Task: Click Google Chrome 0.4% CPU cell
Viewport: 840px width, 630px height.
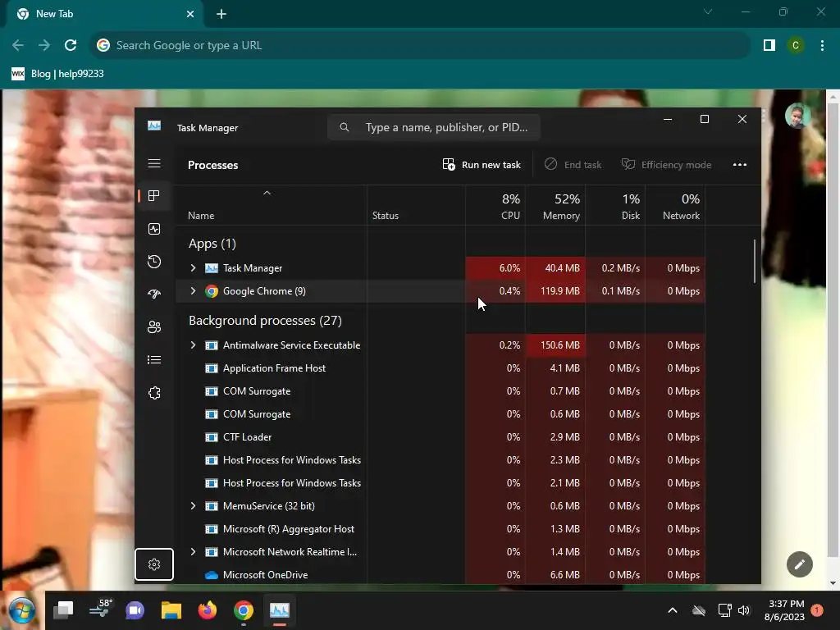Action: pos(495,291)
